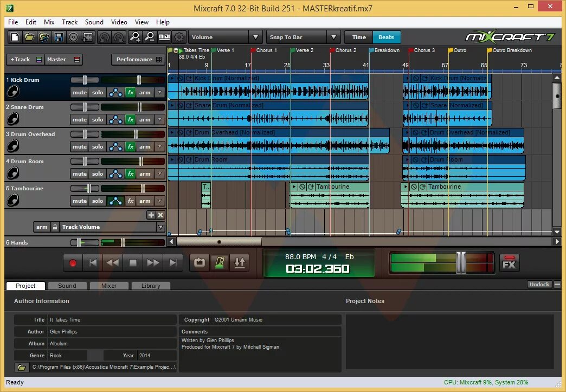
Task: Solo the Snare Drum track
Action: click(x=98, y=119)
